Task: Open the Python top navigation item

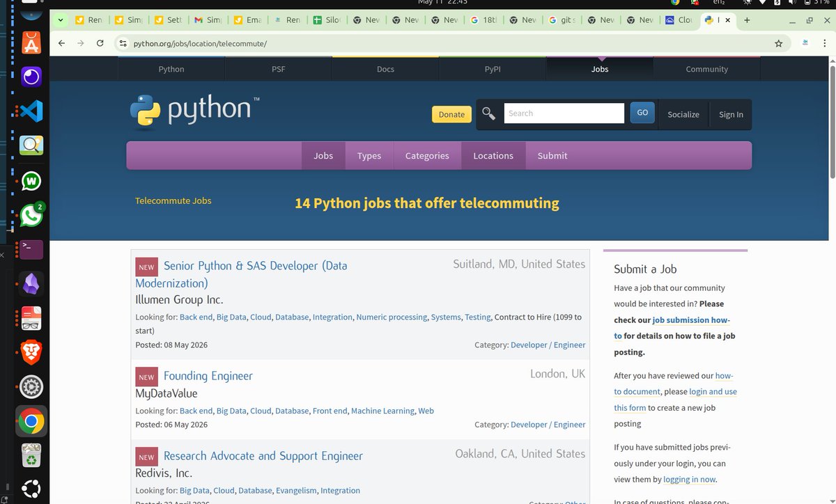Action: (171, 69)
